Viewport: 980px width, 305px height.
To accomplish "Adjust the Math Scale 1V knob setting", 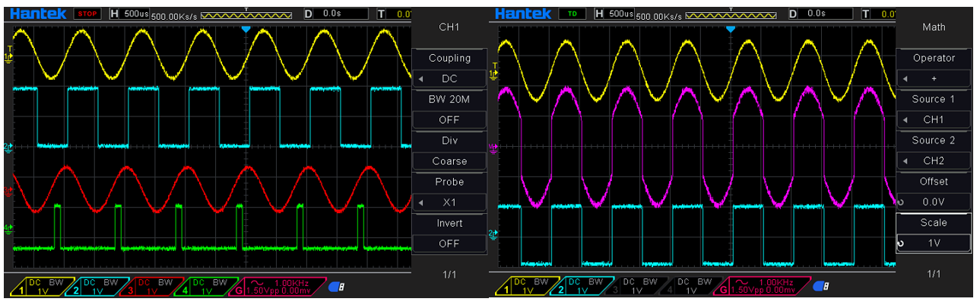I will tap(934, 243).
